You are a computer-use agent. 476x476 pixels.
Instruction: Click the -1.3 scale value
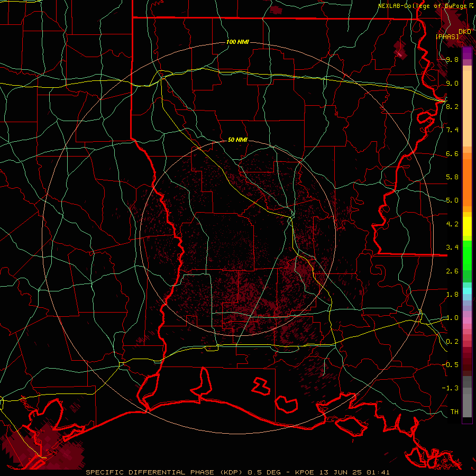(x=450, y=388)
